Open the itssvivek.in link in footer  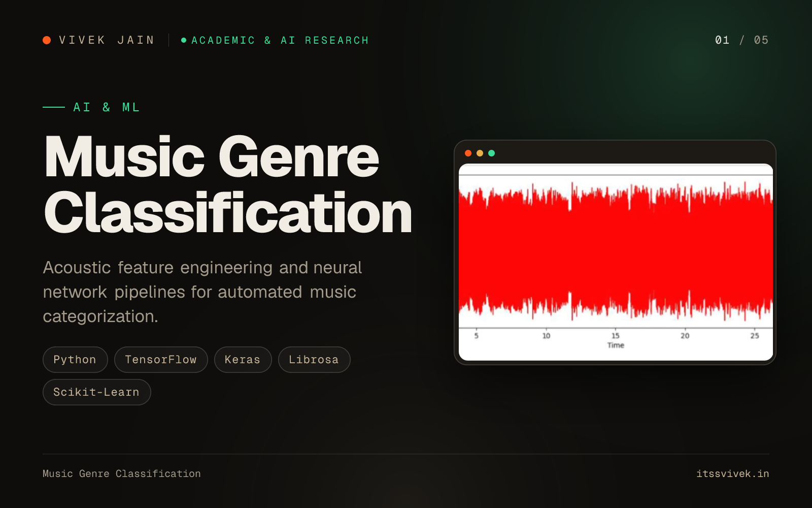pyautogui.click(x=733, y=473)
